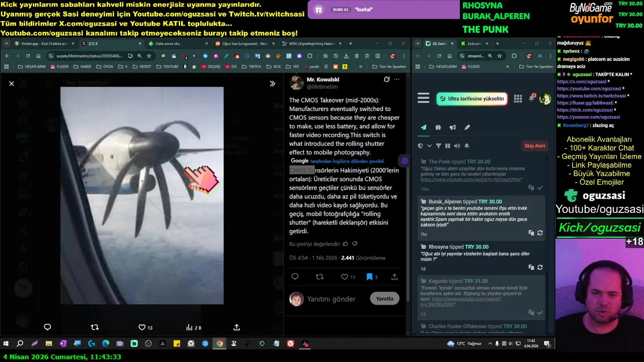Image resolution: width=644 pixels, height=362 pixels.
Task: Click Ultra tarifesine yükseltin button
Action: coord(472,99)
